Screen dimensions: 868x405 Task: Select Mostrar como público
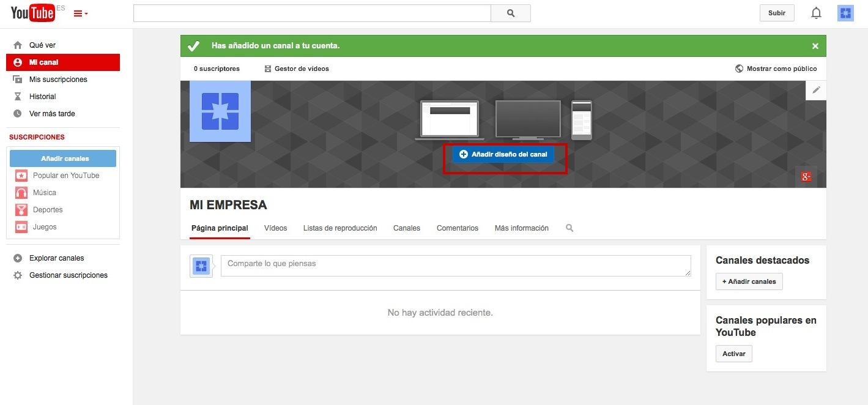(776, 69)
